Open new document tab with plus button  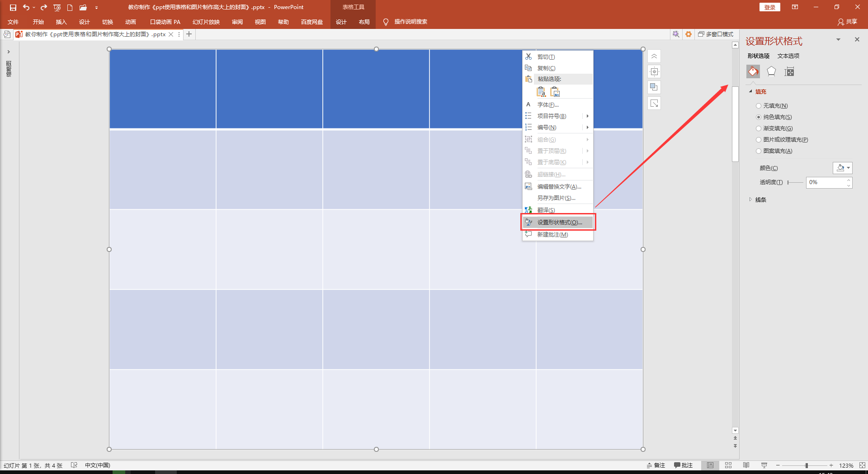189,34
